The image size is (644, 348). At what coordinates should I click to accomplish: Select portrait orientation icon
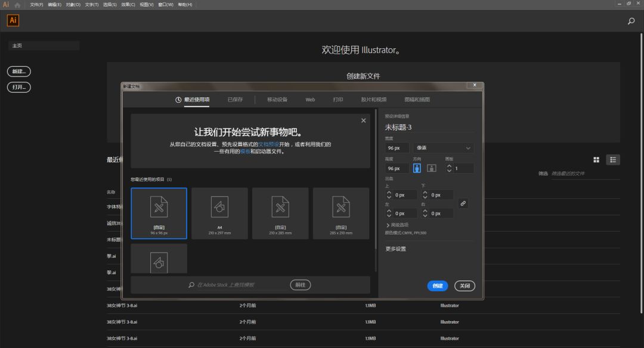(x=417, y=168)
